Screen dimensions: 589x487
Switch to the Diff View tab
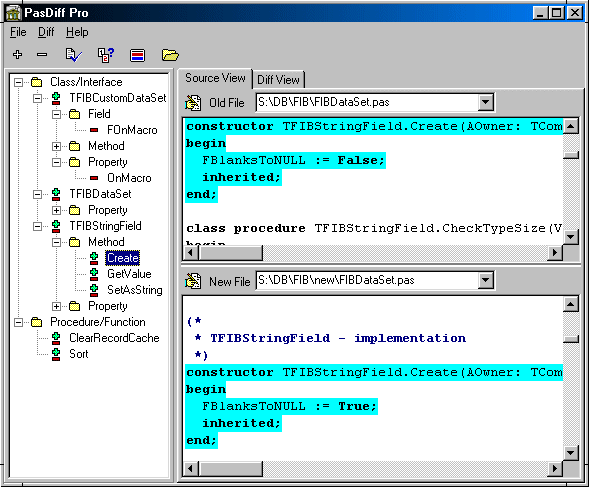[278, 80]
